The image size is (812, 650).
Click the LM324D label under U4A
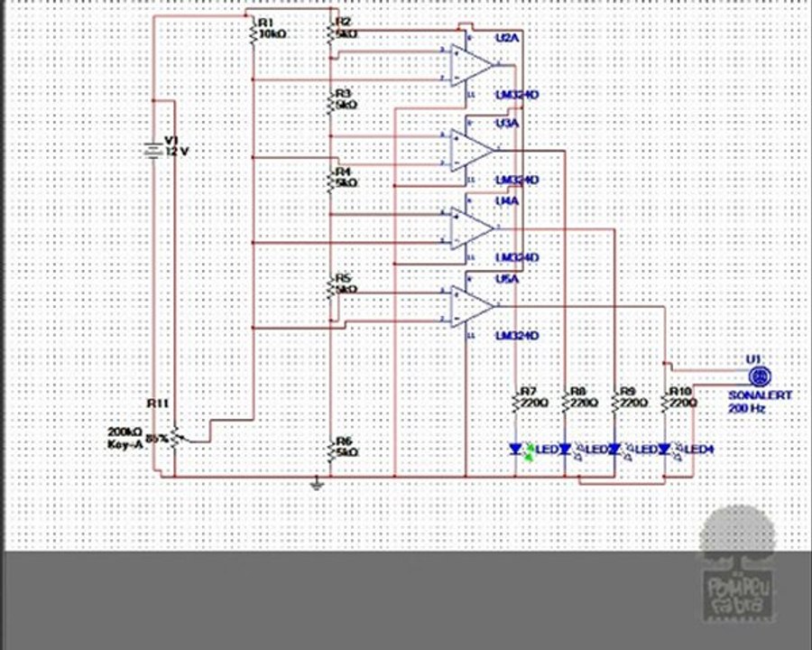click(517, 257)
